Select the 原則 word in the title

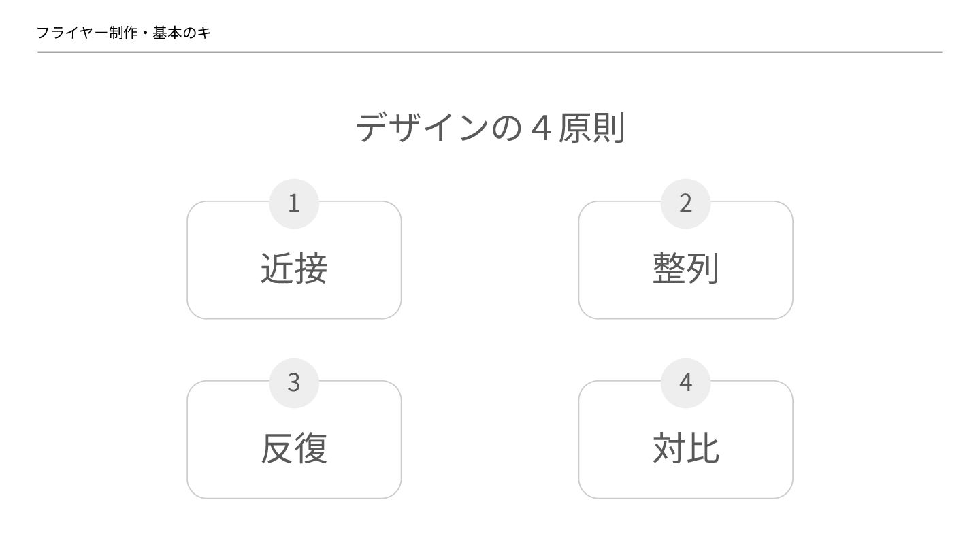(x=591, y=127)
